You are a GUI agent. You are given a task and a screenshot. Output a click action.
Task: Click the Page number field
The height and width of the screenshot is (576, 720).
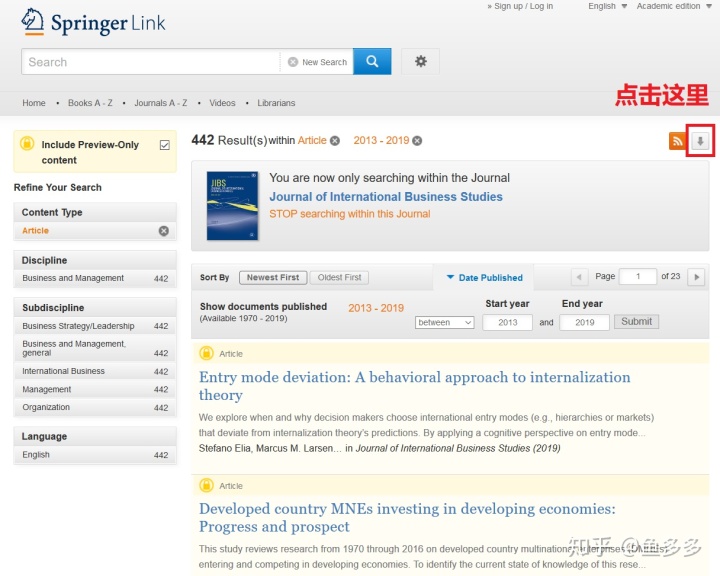point(638,277)
